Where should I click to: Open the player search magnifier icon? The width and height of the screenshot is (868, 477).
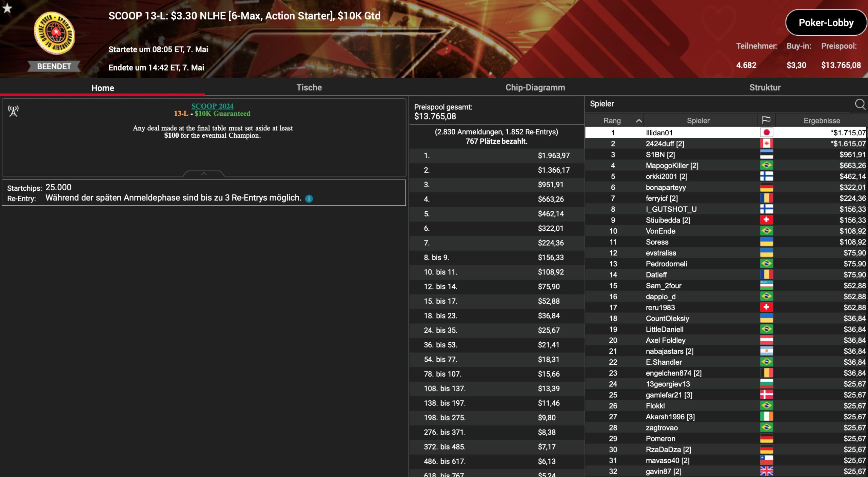860,104
